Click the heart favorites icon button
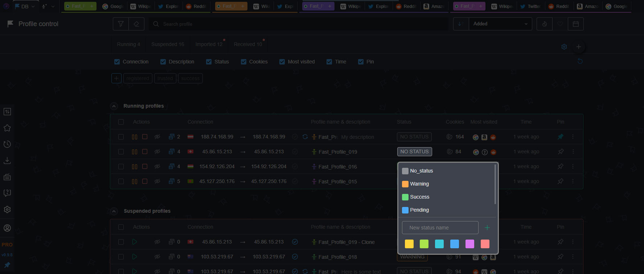The width and height of the screenshot is (644, 274). click(560, 24)
